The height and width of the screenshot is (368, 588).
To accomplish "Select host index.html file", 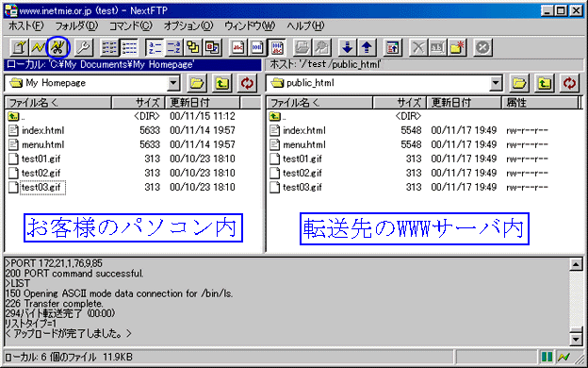I will [x=298, y=130].
